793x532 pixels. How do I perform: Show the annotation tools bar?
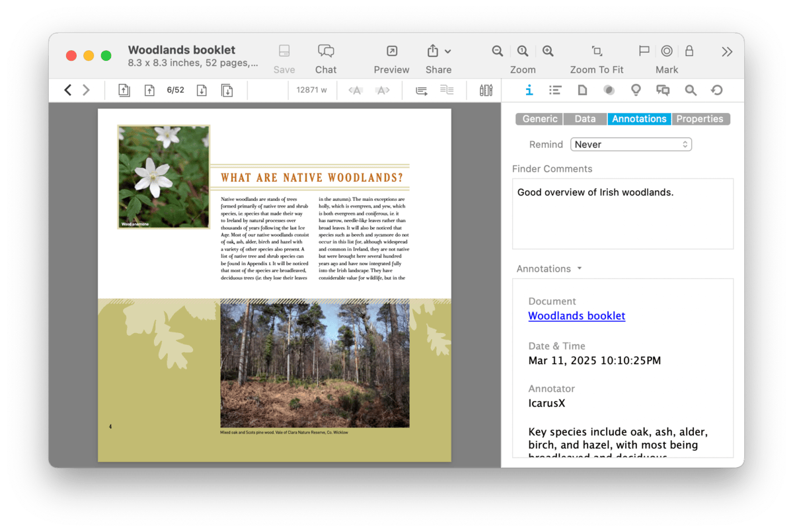486,91
